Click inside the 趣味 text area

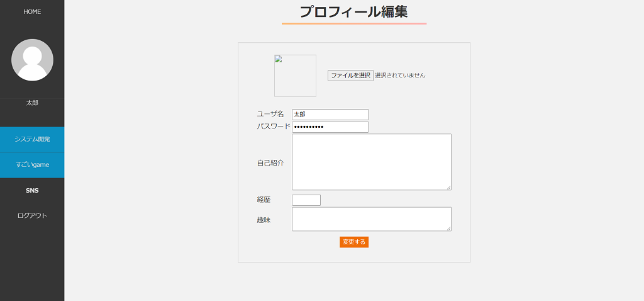372,219
